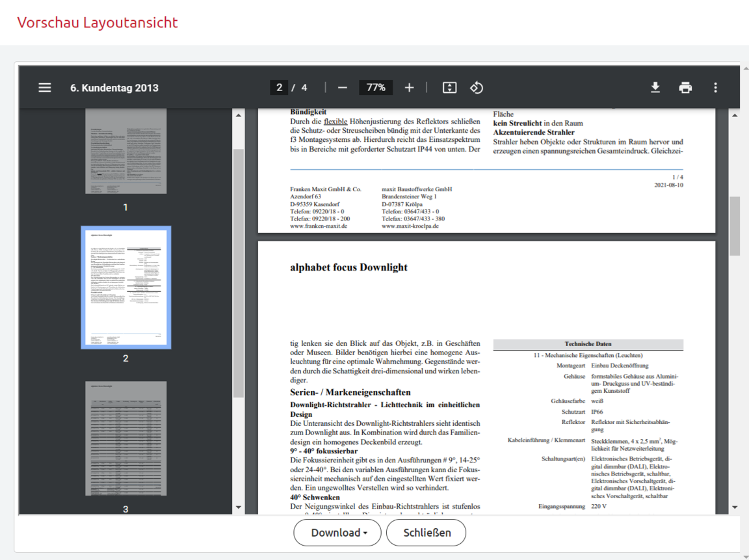Click the document view scroll up arrow
The width and height of the screenshot is (749, 560).
pos(735,115)
